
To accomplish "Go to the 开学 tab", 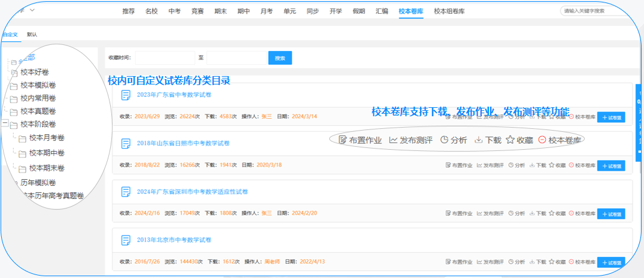I will click(336, 11).
